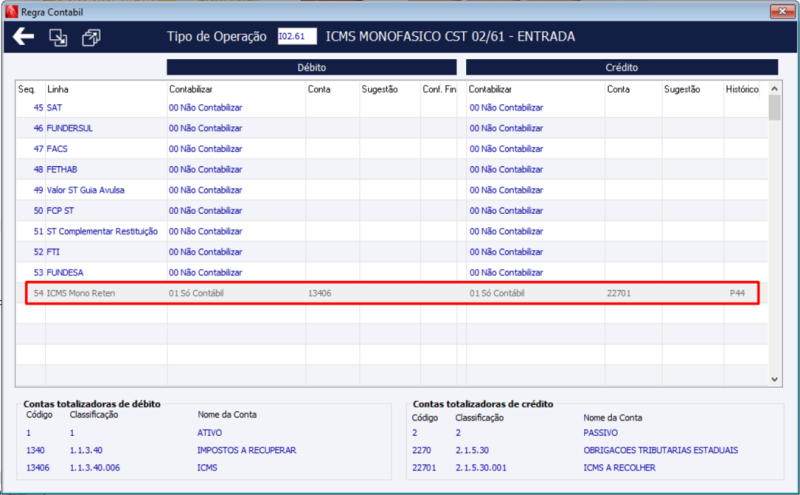Click debit account 13406 in row 54

[319, 293]
